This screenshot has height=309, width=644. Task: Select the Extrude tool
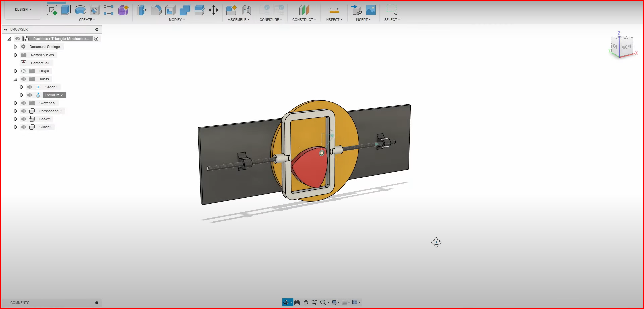(x=66, y=10)
